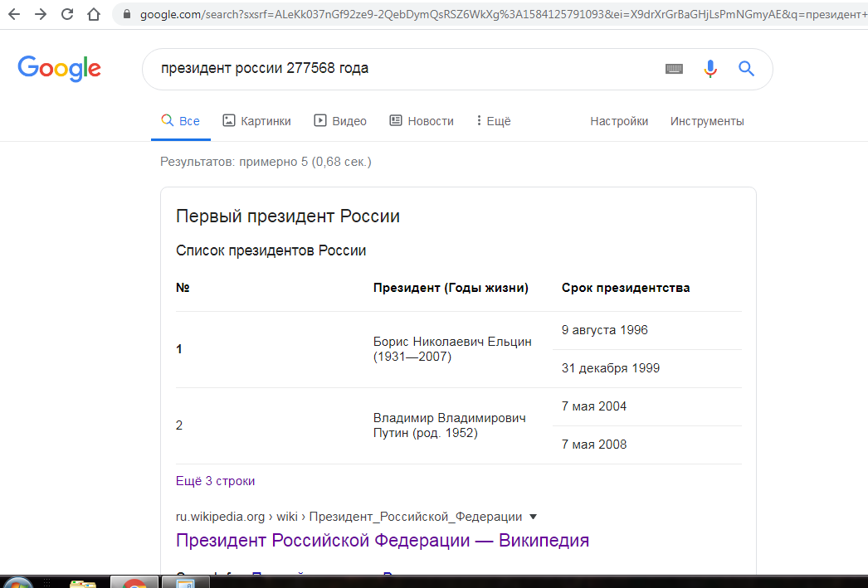Go back with the browser back arrow

14,14
